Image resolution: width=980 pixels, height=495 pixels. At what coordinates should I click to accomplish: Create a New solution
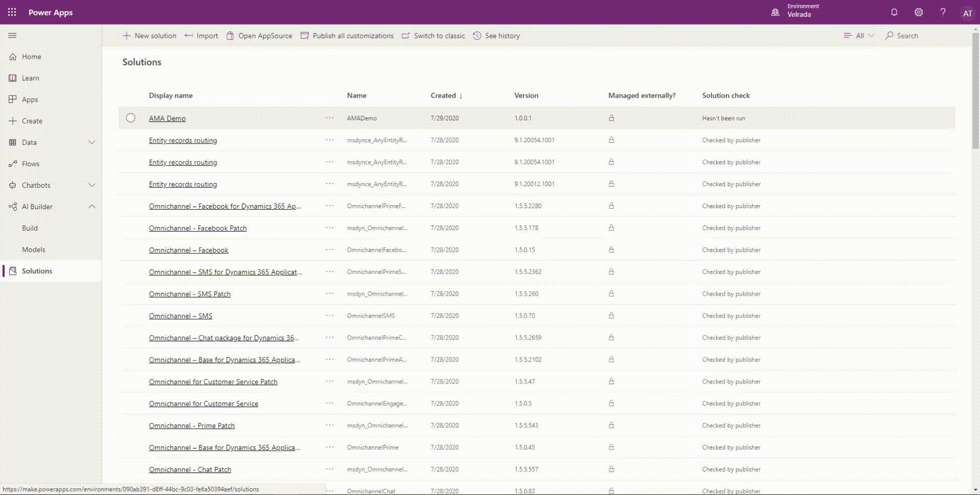[149, 35]
